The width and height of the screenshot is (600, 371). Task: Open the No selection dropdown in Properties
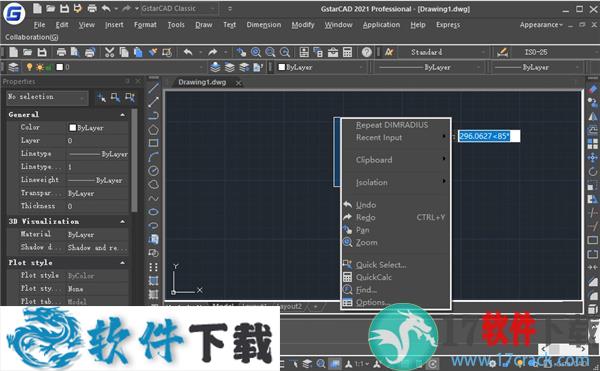pyautogui.click(x=47, y=97)
